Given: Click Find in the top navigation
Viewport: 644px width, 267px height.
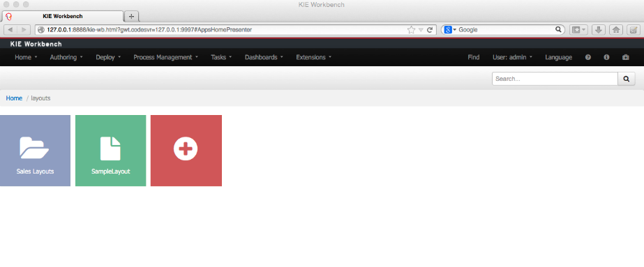Looking at the screenshot, I should click(474, 57).
